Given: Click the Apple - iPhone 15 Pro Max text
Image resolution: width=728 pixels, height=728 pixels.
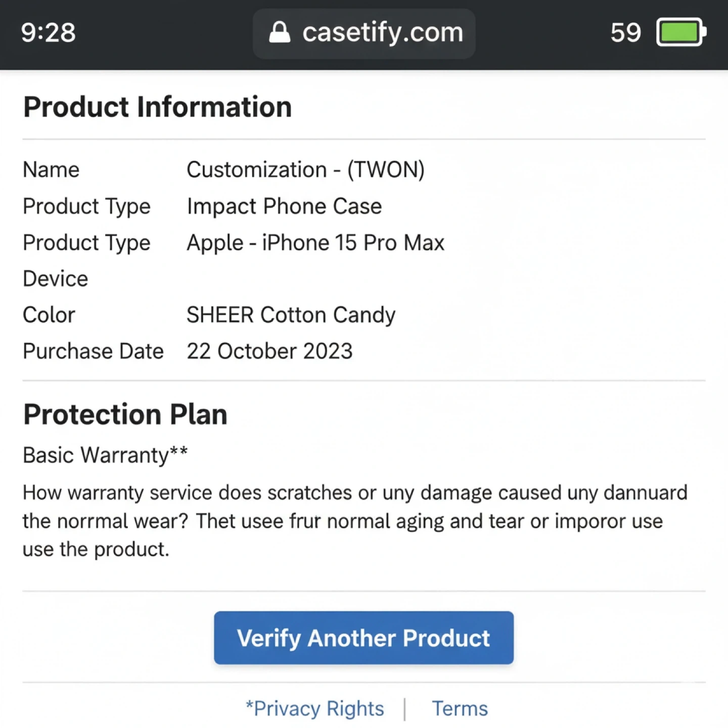Looking at the screenshot, I should pos(315,243).
